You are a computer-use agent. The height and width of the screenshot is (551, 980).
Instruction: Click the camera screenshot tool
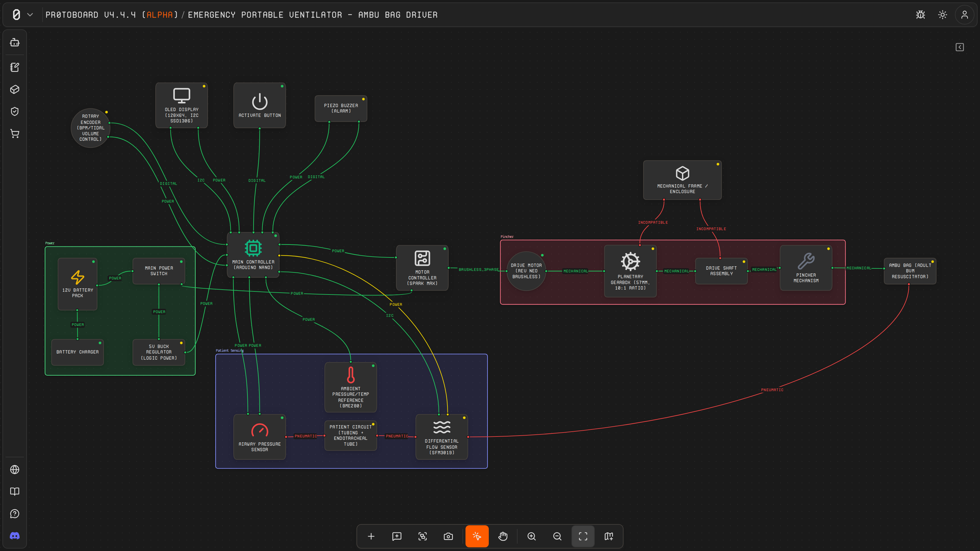448,536
